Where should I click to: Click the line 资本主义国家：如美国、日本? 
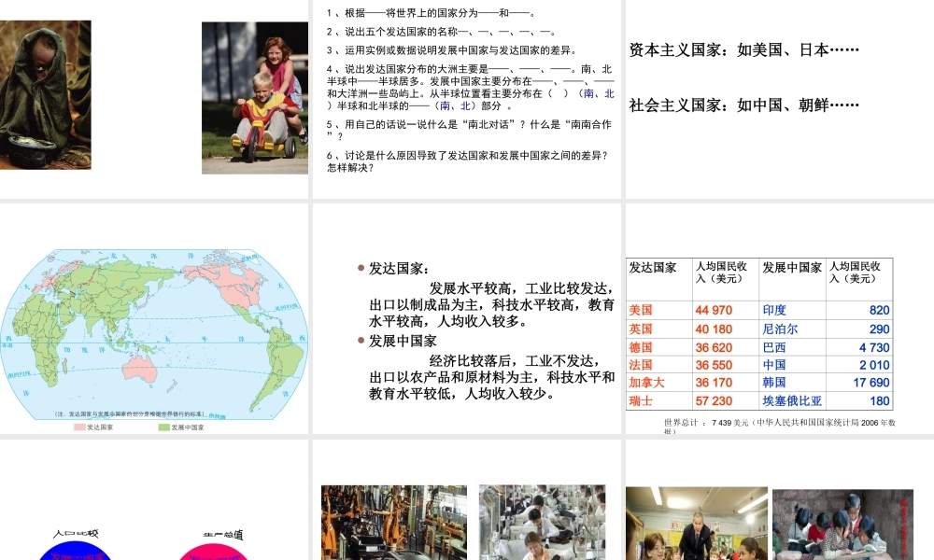pos(744,50)
